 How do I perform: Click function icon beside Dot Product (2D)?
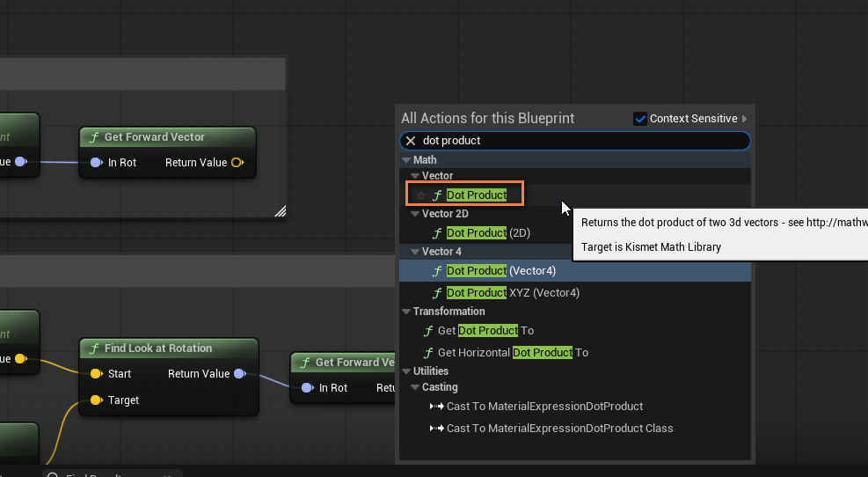pos(437,233)
